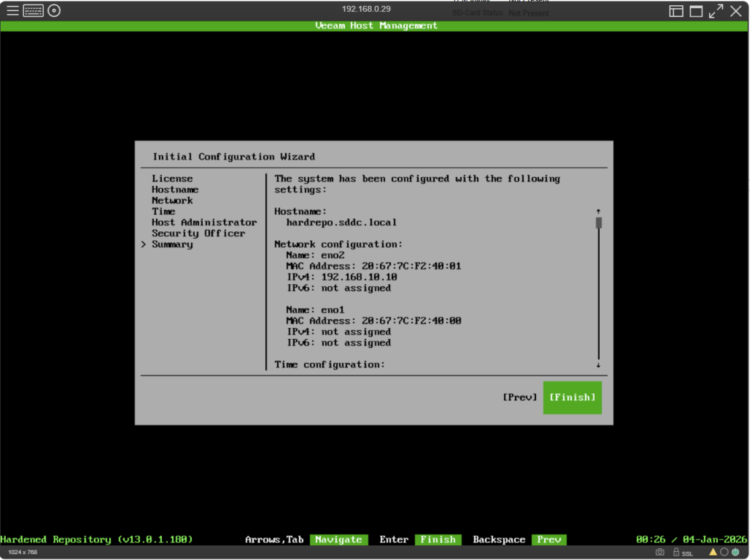Click the summary scrollbar thumb
The height and width of the screenshot is (560, 750).
click(x=598, y=223)
